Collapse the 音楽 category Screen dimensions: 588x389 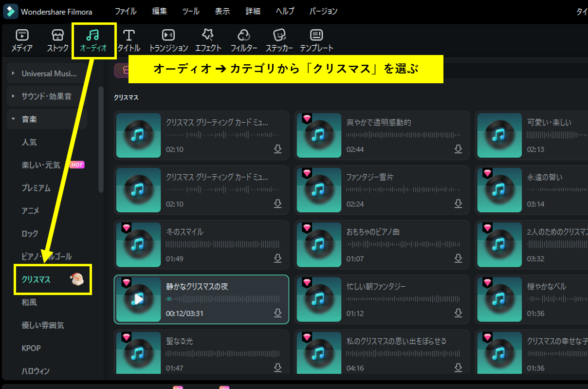point(14,119)
